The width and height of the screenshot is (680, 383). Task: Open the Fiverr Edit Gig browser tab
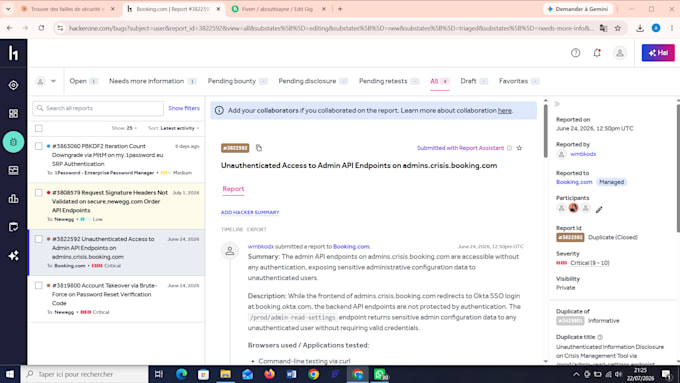point(278,9)
